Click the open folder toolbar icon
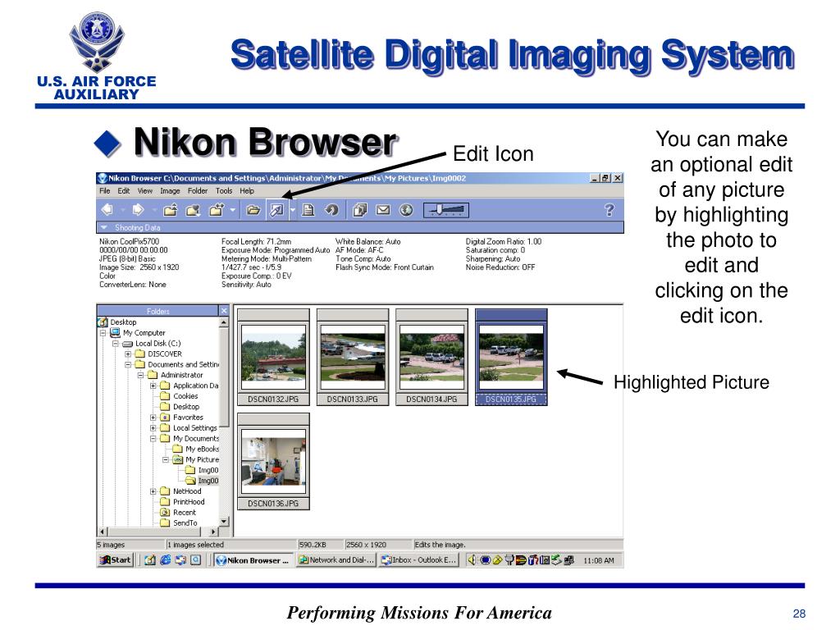Image resolution: width=840 pixels, height=630 pixels. click(x=253, y=210)
